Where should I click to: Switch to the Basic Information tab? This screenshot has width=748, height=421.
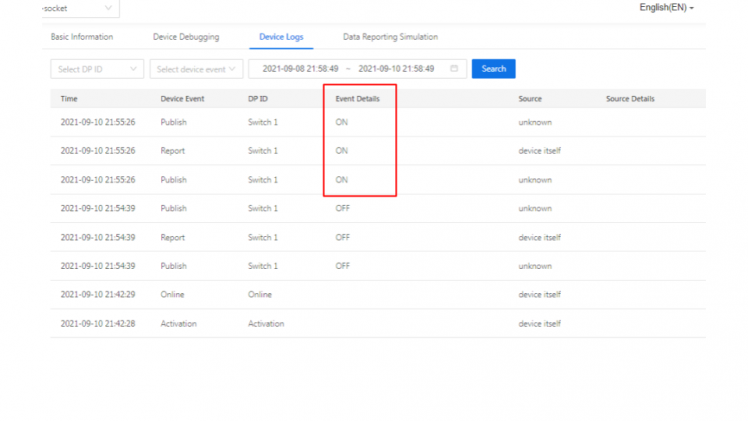pos(82,37)
